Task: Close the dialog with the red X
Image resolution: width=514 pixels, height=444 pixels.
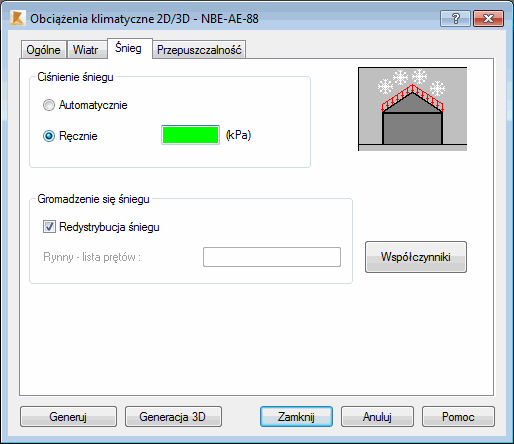Action: pos(488,18)
